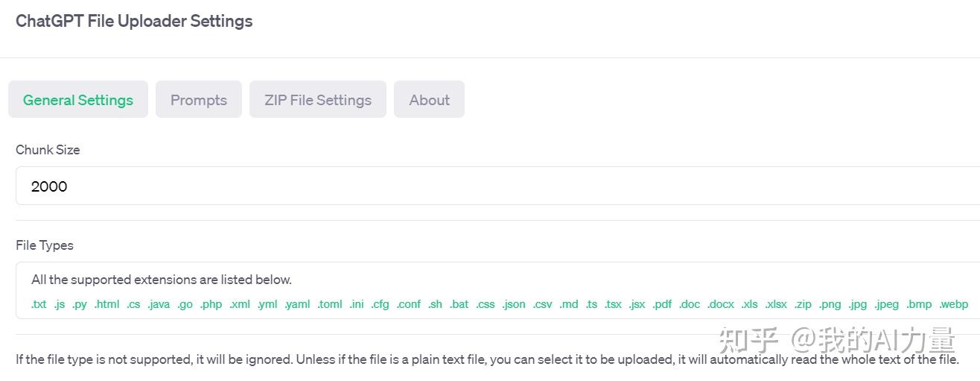Viewport: 980px width, 381px height.
Task: Go to the About tab
Action: 430,100
